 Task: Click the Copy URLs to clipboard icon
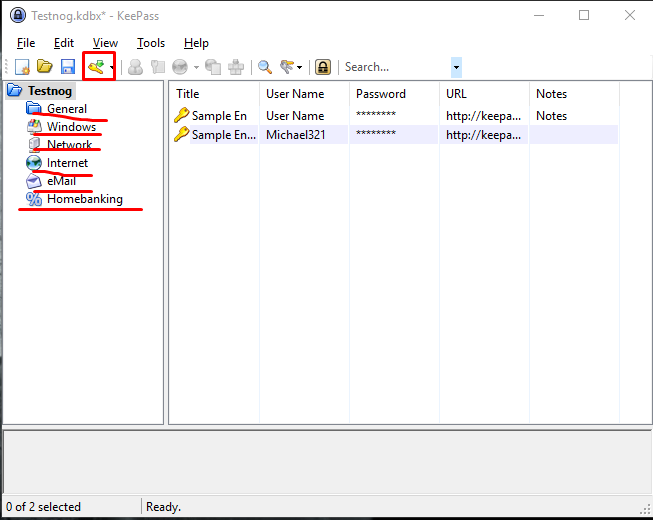(x=213, y=67)
